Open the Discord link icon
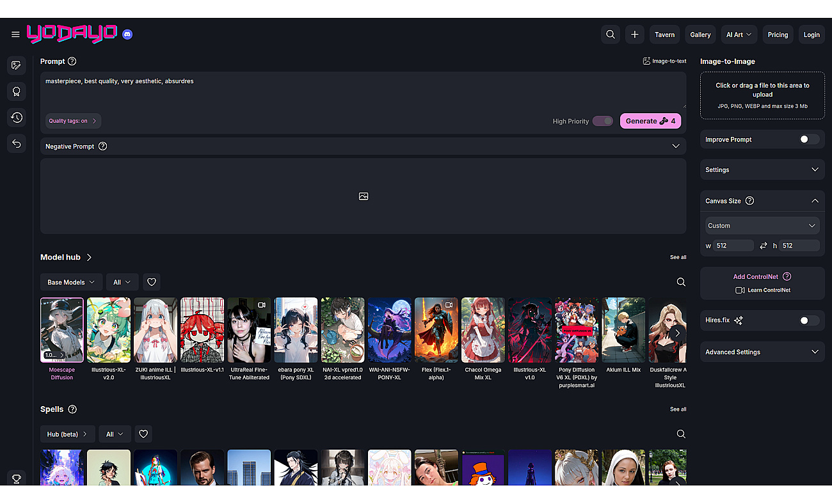The width and height of the screenshot is (832, 504). 127,35
